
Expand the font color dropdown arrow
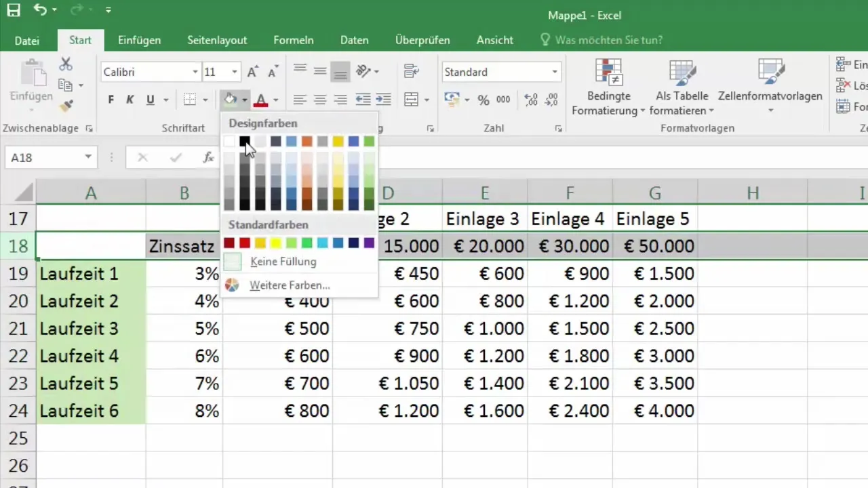point(275,100)
